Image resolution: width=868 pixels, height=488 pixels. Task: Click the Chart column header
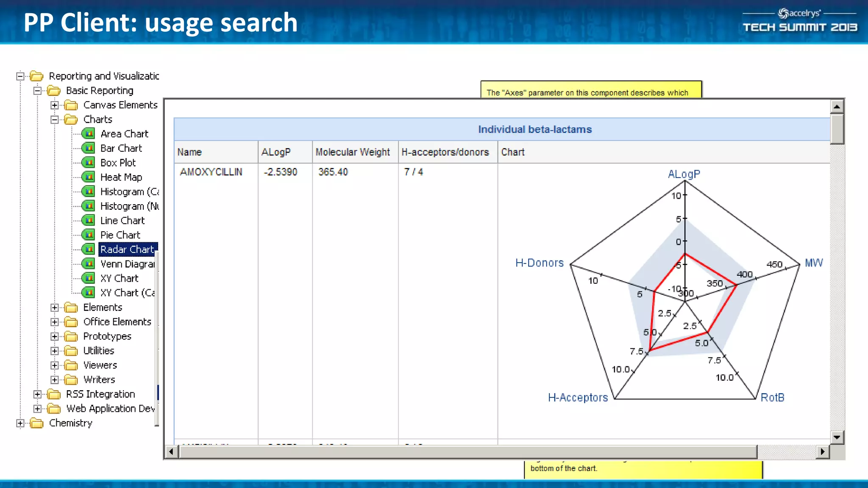click(x=664, y=152)
